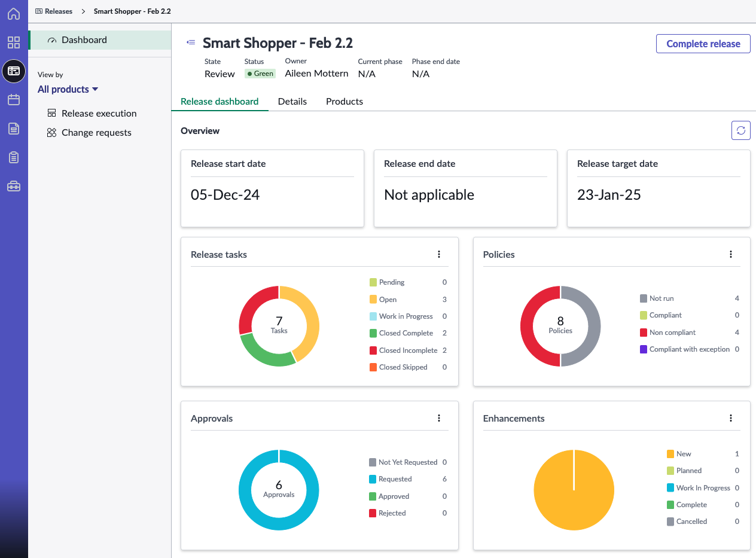Click the Dashboard gauge icon
Screen dimensions: 756x558
pyautogui.click(x=52, y=40)
